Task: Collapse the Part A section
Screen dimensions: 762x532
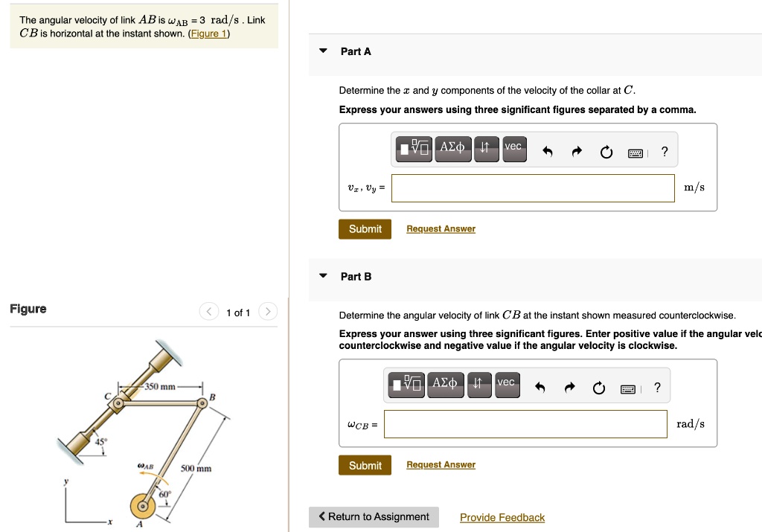Action: (323, 51)
